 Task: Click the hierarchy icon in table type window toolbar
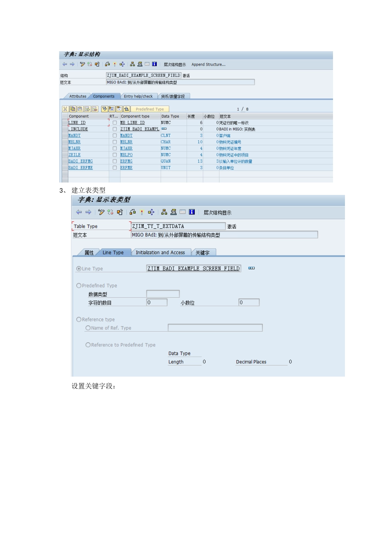pos(164,212)
